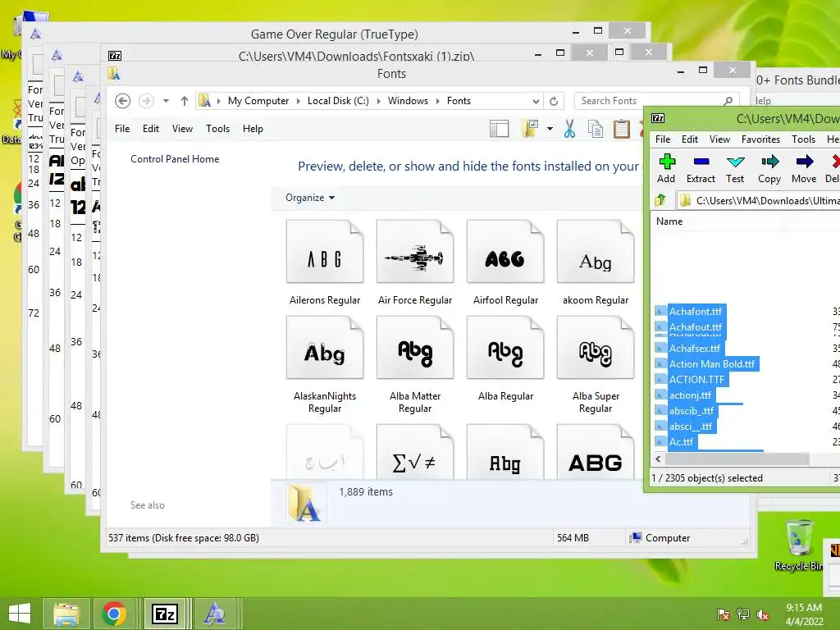The width and height of the screenshot is (840, 630).
Task: Click the 7-Zip Move arrow button
Action: coord(804,168)
